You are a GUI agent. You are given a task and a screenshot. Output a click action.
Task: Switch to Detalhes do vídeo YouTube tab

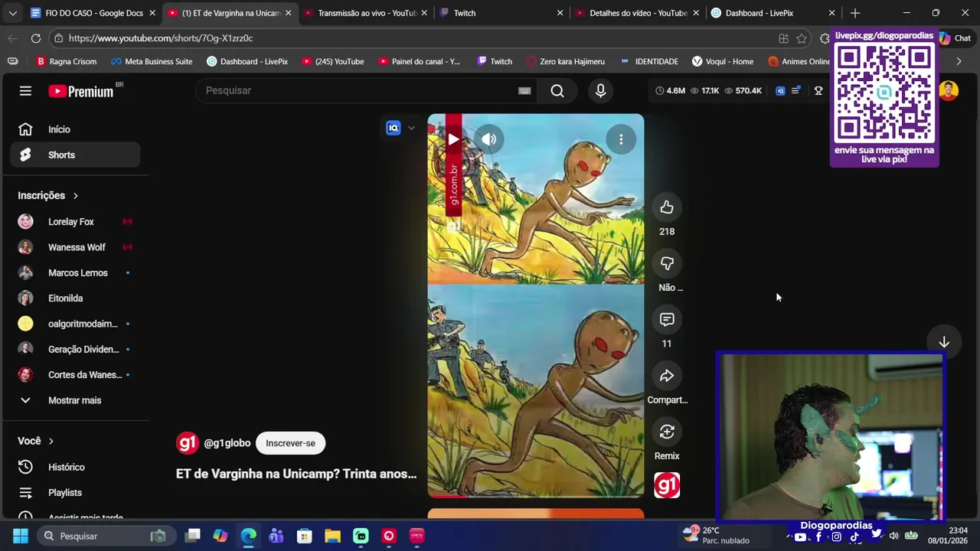[638, 13]
